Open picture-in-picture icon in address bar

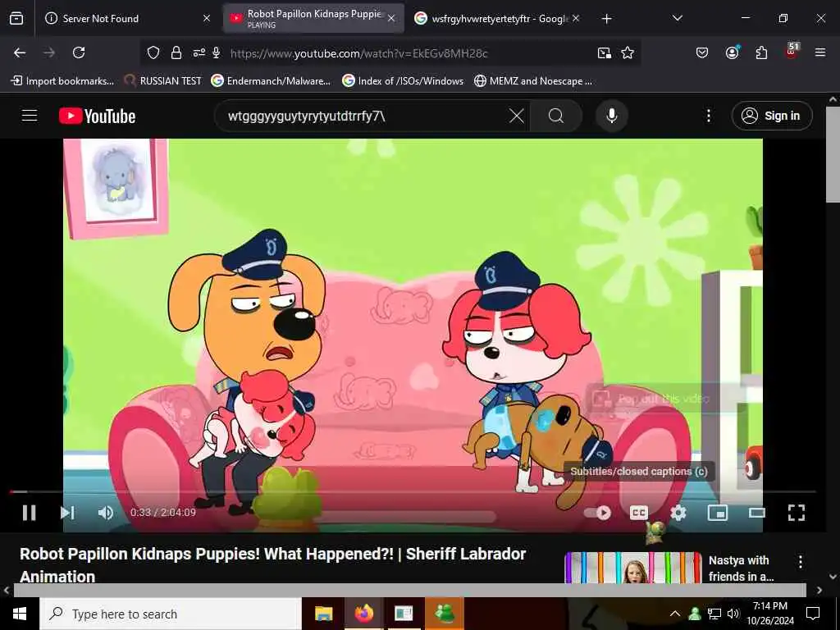coord(605,52)
